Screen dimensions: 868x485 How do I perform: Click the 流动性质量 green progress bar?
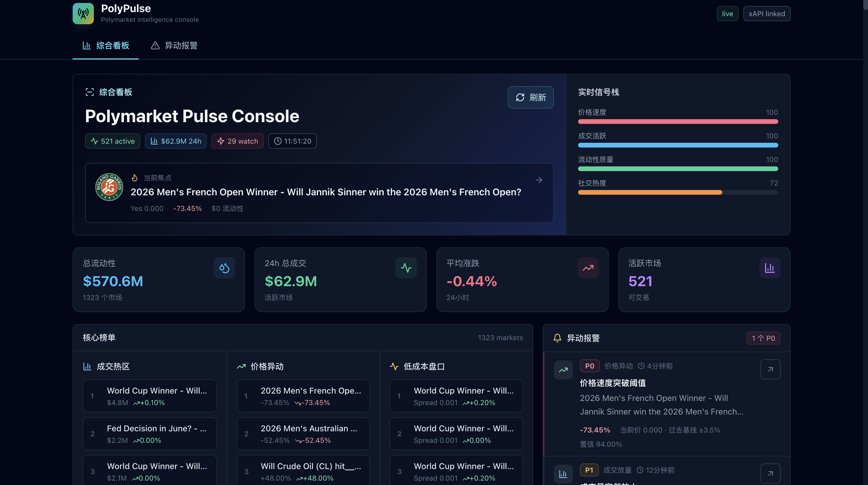678,169
